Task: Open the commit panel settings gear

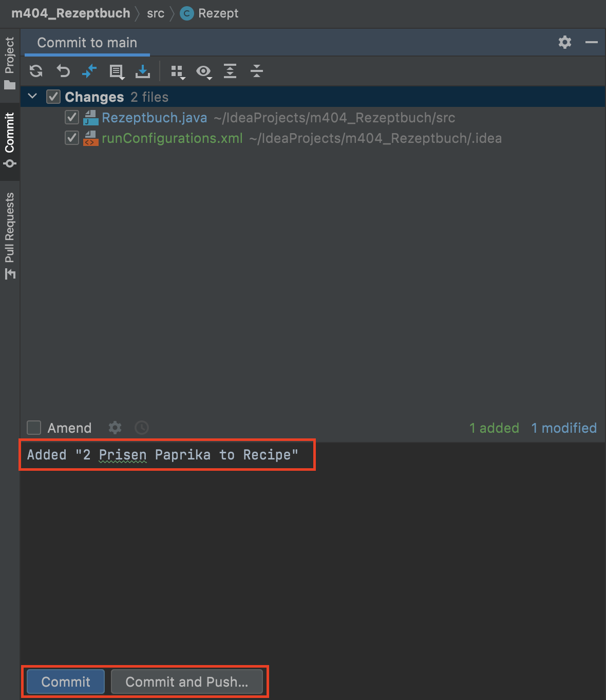Action: 565,42
